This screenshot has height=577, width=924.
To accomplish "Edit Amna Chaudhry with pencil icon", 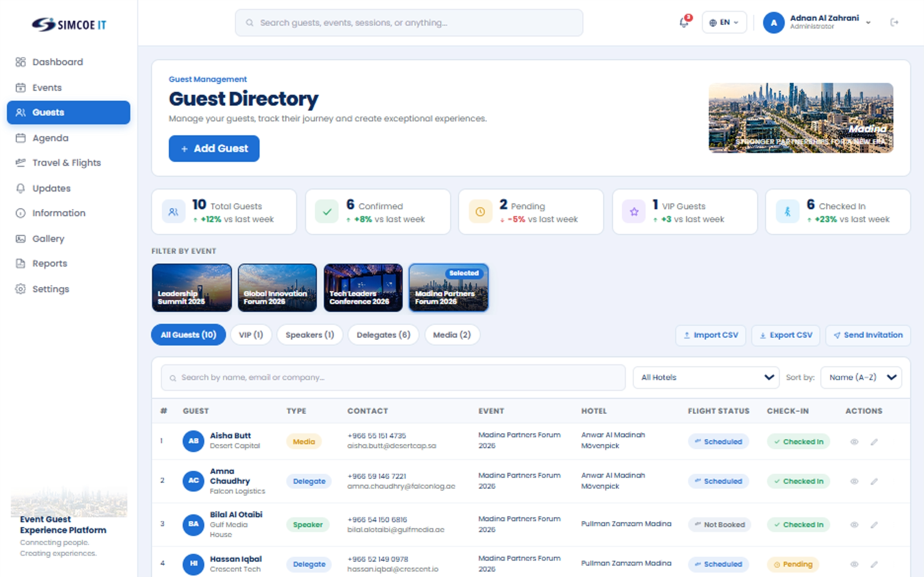I will coord(874,481).
